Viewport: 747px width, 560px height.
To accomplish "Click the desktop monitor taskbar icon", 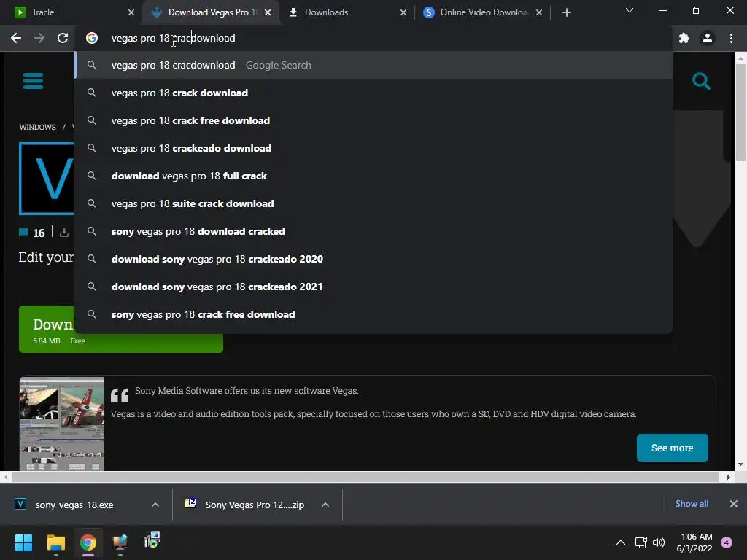I will click(120, 542).
